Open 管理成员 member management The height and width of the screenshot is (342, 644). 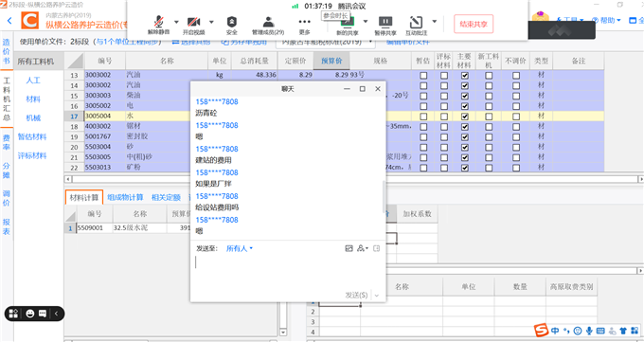268,25
